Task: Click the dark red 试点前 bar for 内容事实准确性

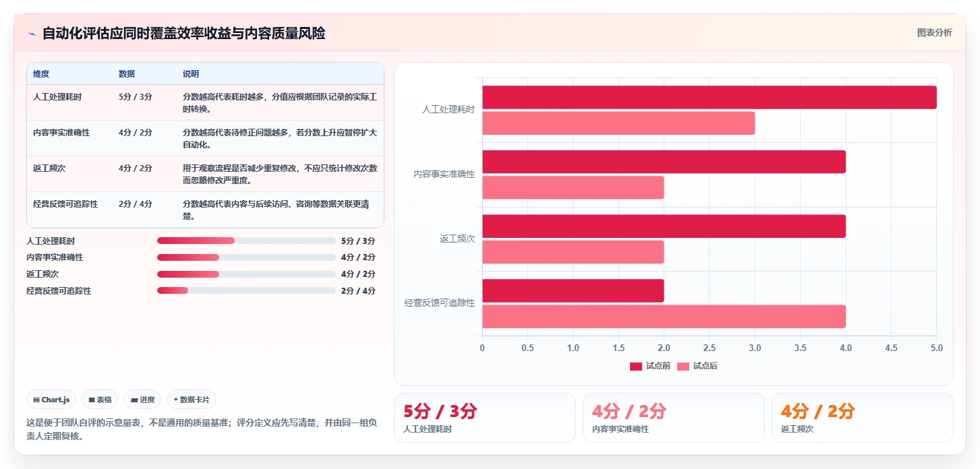Action: (664, 162)
